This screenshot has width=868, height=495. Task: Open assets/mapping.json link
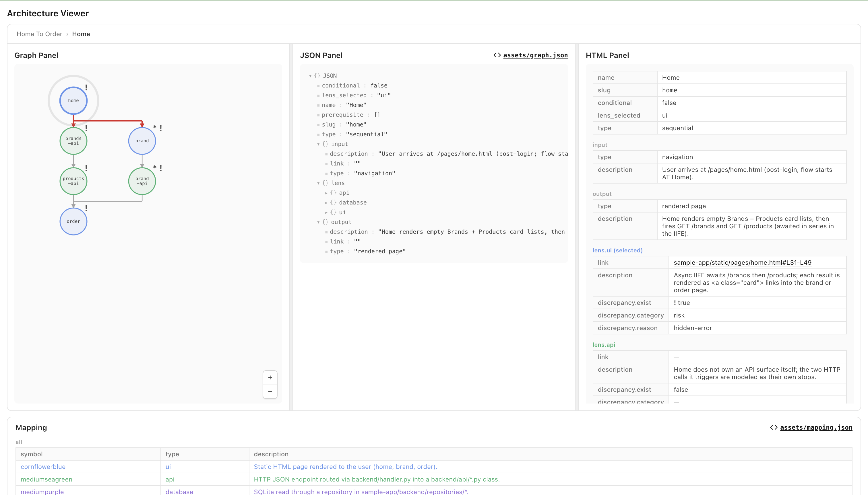(x=816, y=427)
